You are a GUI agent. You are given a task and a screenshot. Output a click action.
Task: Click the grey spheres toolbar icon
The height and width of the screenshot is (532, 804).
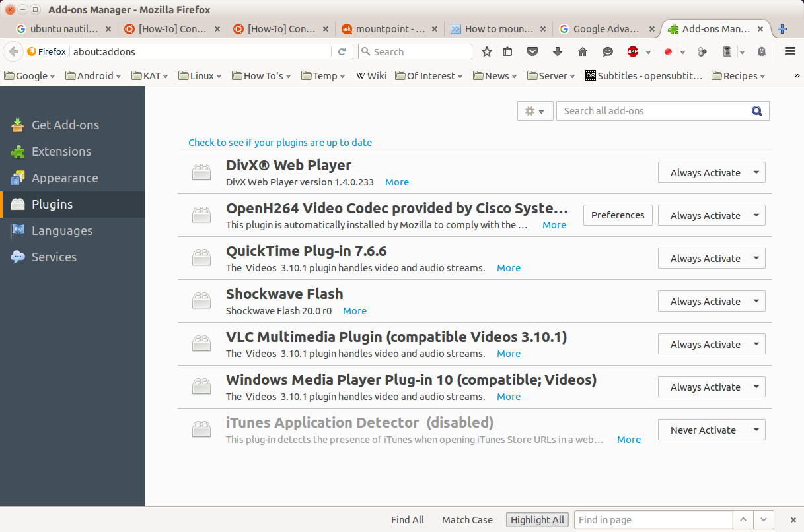(702, 51)
